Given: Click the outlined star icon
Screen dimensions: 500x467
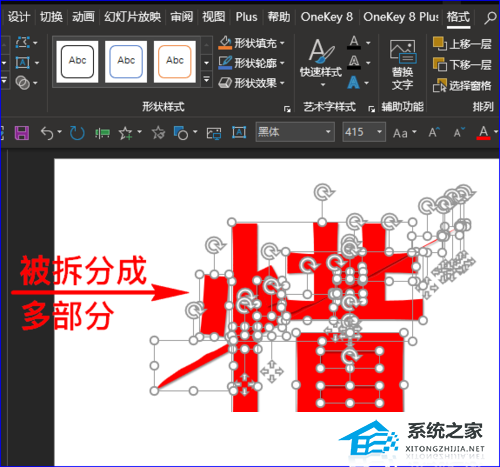Looking at the screenshot, I should click(x=158, y=133).
